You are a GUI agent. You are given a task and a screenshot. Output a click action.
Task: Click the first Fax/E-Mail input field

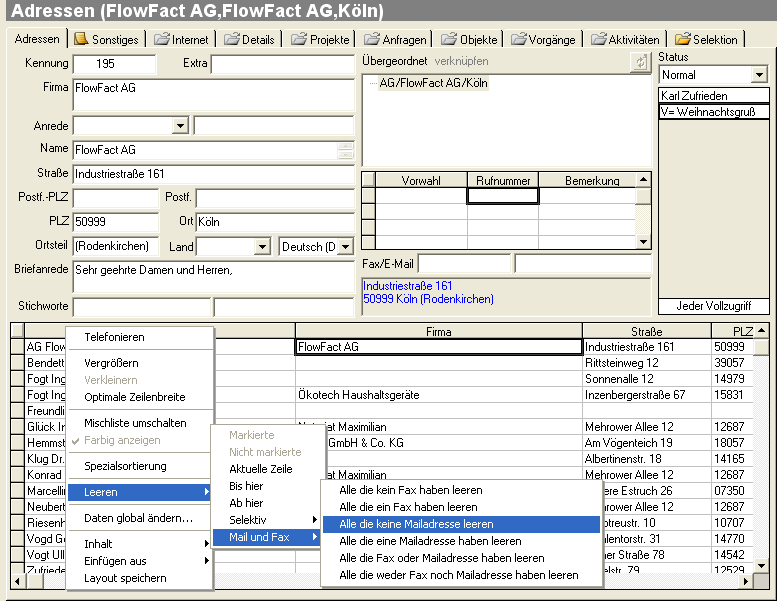tap(464, 264)
